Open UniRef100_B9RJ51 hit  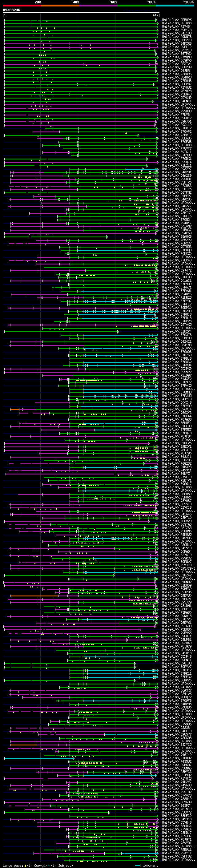pyautogui.click(x=177, y=121)
